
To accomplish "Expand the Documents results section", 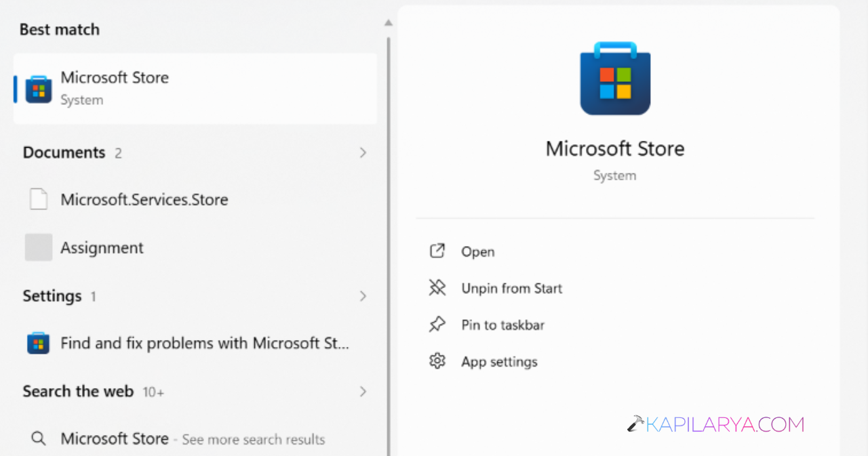I will [363, 152].
